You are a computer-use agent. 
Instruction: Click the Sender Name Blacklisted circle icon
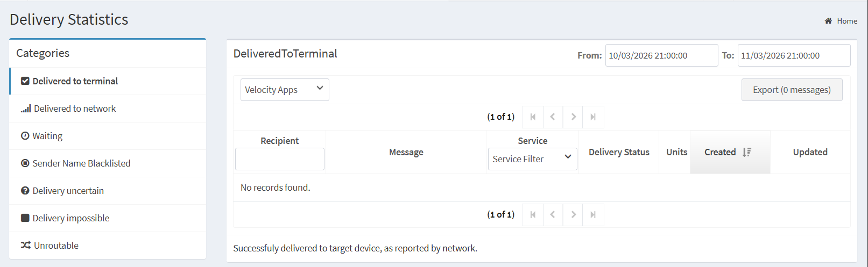[25, 163]
